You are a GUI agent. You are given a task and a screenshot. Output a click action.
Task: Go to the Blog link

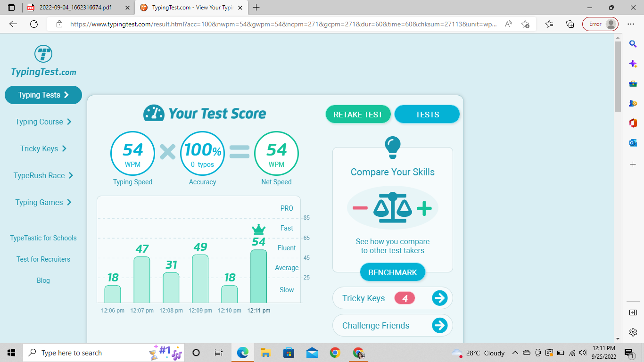pos(43,280)
